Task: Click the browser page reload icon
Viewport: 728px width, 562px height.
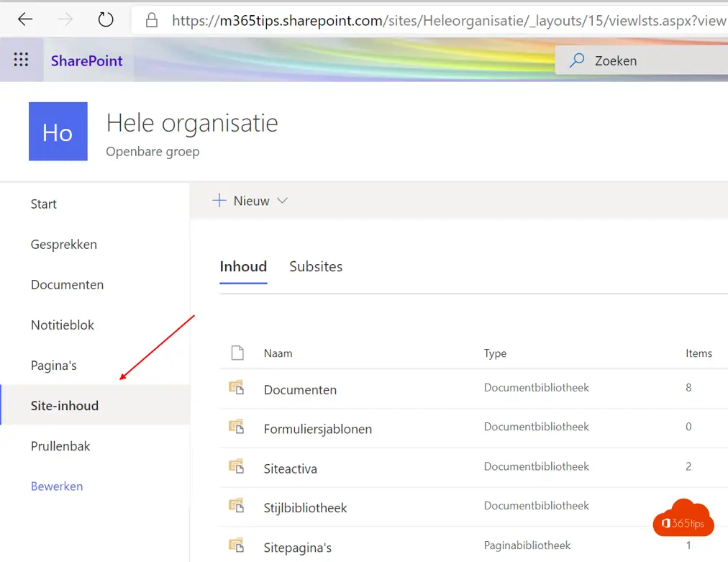Action: click(105, 19)
